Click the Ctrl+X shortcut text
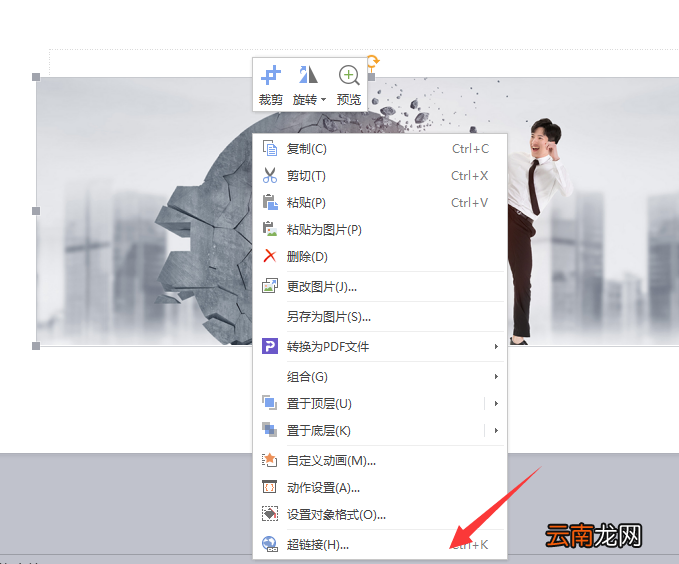Viewport: 679px width, 564px height. pos(469,176)
